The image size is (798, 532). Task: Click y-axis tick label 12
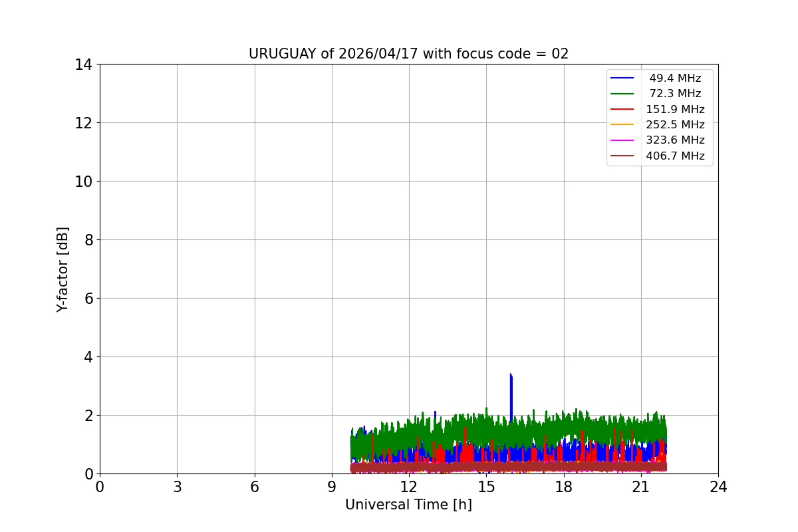[x=83, y=123]
